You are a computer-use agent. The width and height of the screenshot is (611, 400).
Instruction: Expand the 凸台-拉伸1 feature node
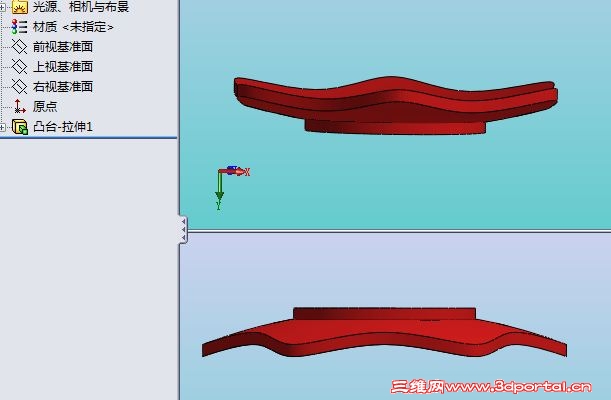(x=2, y=127)
